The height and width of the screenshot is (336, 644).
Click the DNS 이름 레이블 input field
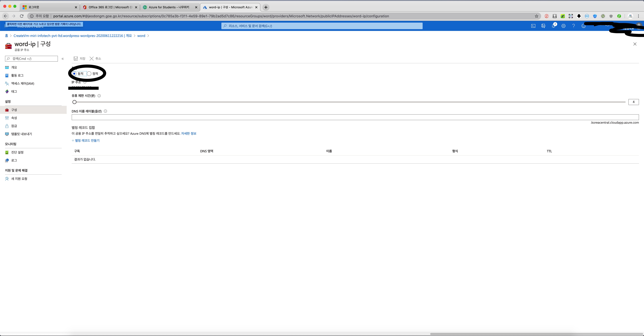tap(355, 117)
